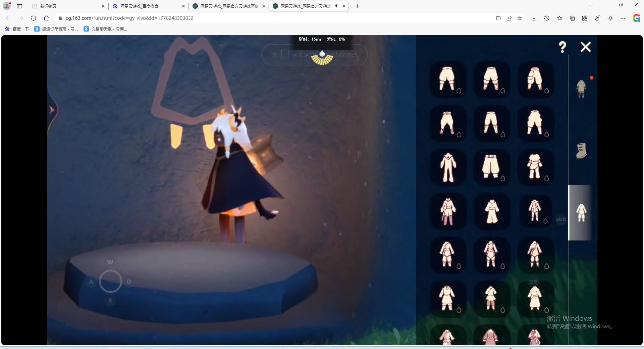Tap the A key on the movement pad
The image size is (644, 349).
click(91, 282)
